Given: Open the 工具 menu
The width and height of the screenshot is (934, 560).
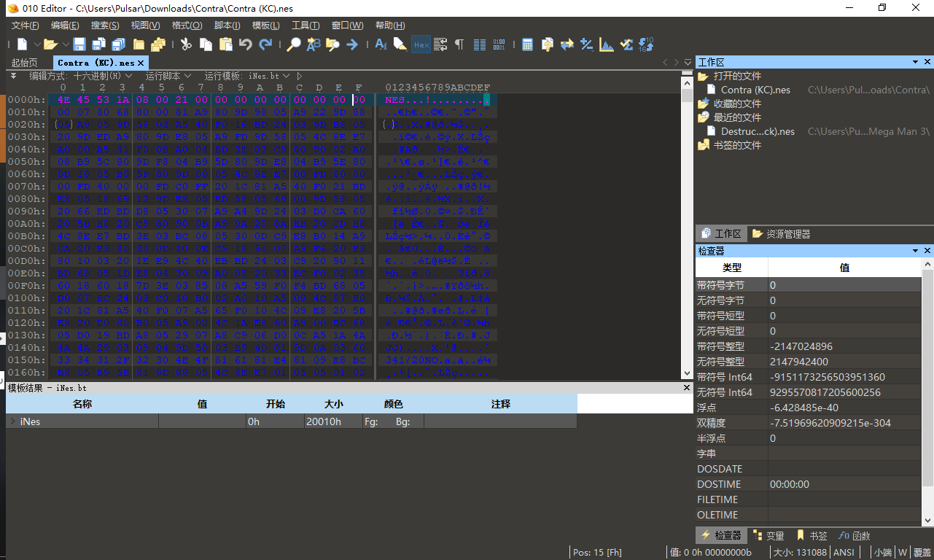Looking at the screenshot, I should coord(306,26).
